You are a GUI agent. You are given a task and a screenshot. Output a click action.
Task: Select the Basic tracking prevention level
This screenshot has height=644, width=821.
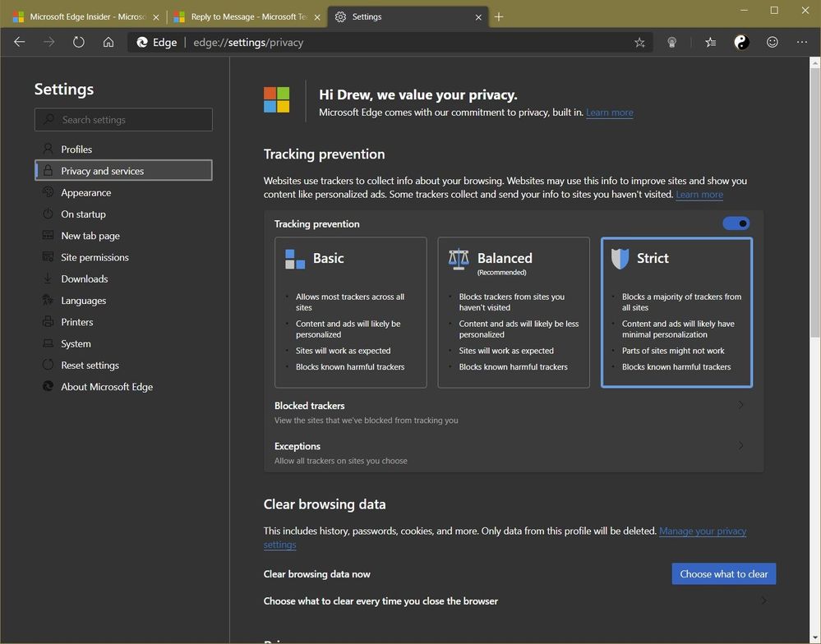point(350,312)
